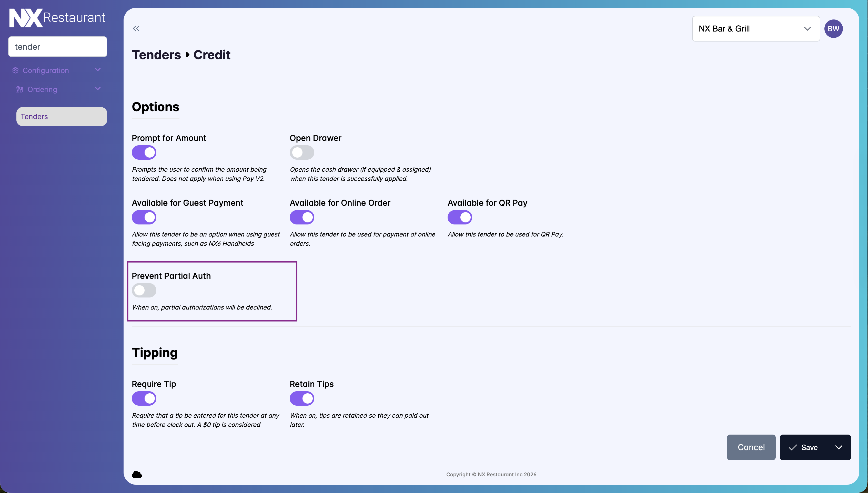
Task: Click the double-chevron collapse sidebar icon
Action: (136, 28)
